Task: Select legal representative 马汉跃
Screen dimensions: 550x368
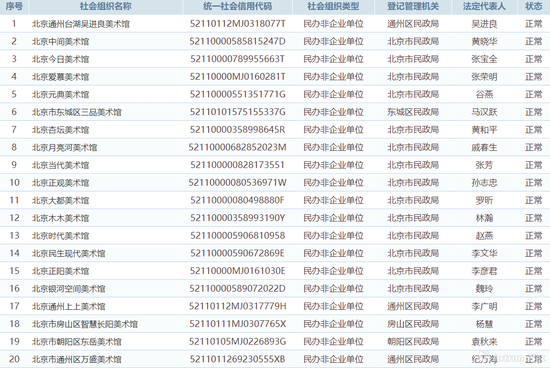Action: (484, 112)
